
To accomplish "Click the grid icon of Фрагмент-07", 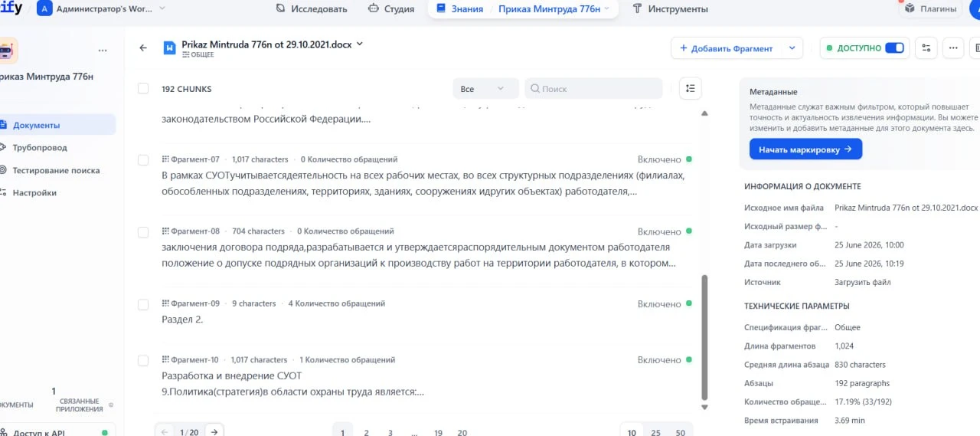I will click(165, 159).
